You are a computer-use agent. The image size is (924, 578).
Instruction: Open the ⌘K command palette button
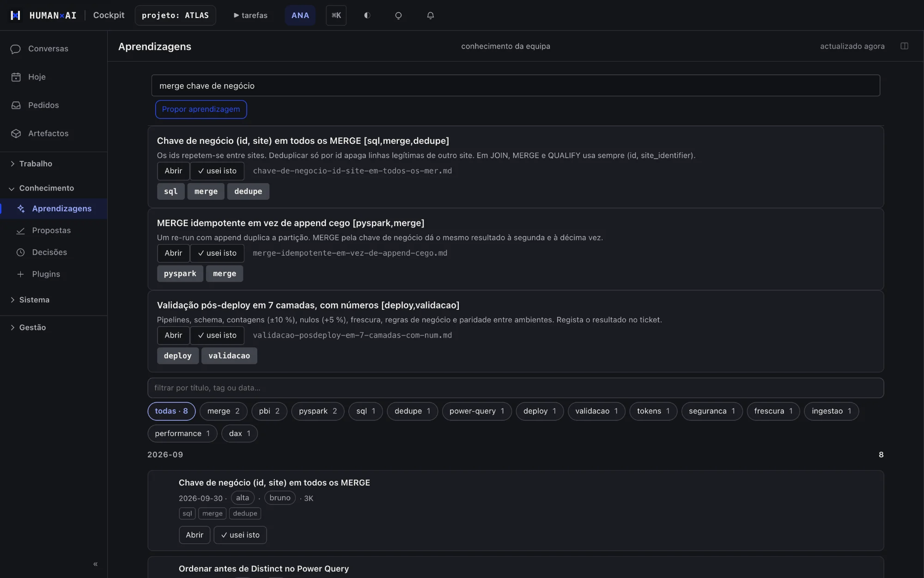click(336, 15)
